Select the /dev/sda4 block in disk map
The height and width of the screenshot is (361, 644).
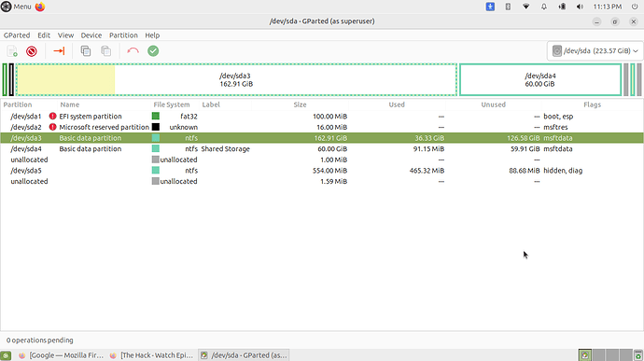pyautogui.click(x=540, y=79)
